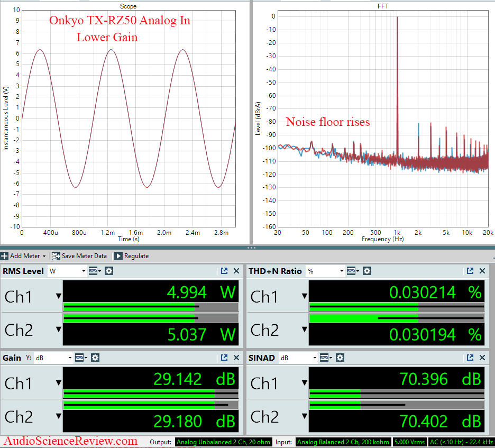Open settings gear on RMS Level meter
The height and width of the screenshot is (448, 495).
pyautogui.click(x=109, y=271)
